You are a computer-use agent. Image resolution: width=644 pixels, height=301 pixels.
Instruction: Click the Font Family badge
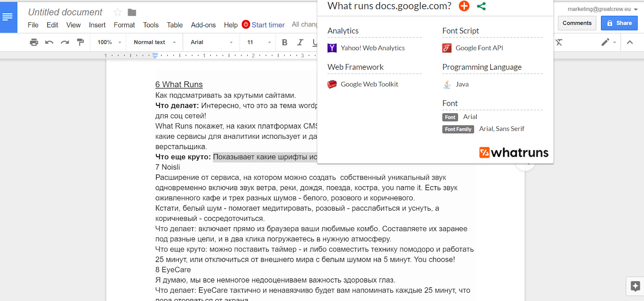[x=458, y=129]
